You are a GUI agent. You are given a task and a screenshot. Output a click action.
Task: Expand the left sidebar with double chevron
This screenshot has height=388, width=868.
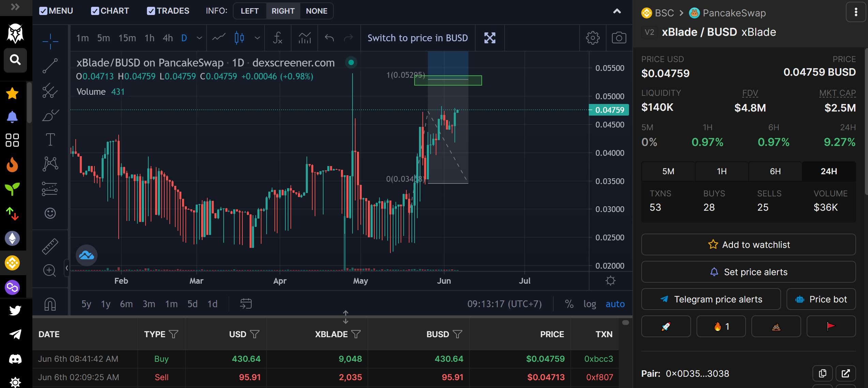pos(15,7)
